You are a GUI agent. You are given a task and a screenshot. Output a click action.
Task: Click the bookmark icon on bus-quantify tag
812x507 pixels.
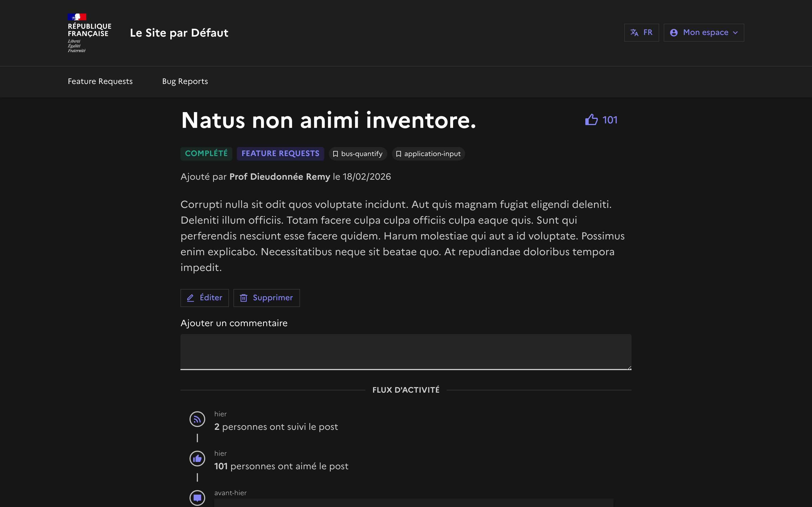coord(335,154)
